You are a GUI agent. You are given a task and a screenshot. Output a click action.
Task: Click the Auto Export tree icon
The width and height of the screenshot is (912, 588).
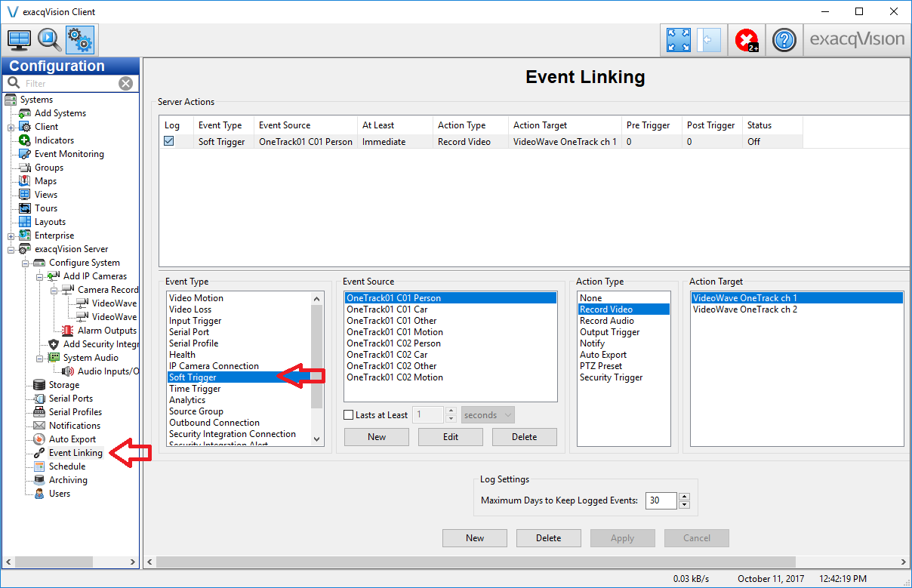point(40,439)
